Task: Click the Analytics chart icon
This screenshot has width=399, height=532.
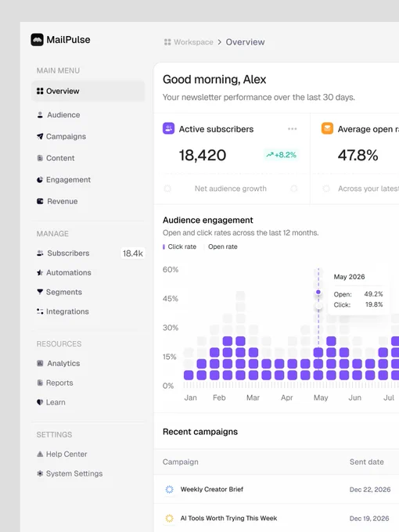Action: click(40, 363)
